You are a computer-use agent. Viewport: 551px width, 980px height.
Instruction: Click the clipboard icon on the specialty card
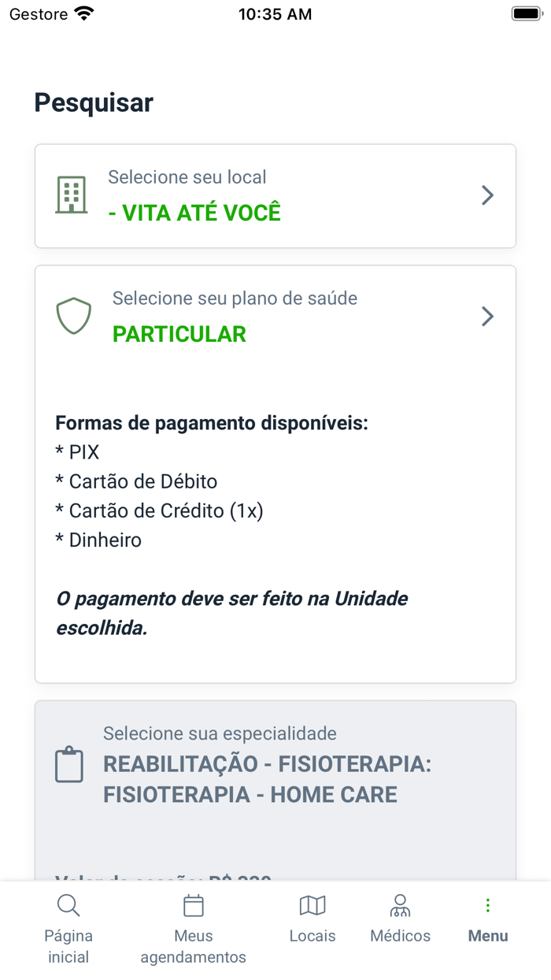point(69,763)
